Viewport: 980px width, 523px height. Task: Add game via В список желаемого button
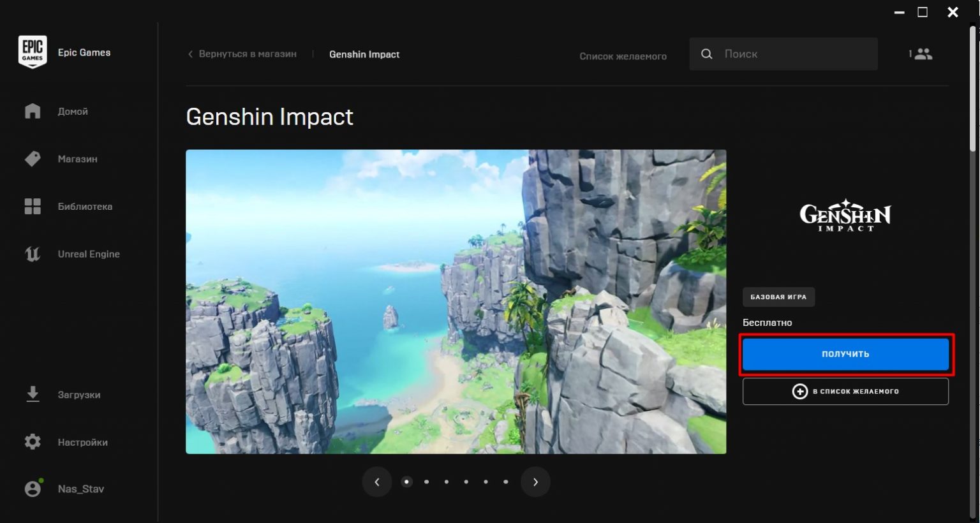[x=845, y=391]
